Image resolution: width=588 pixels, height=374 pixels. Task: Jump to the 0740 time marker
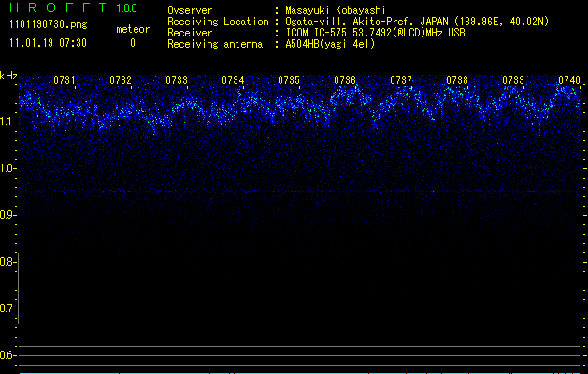[568, 80]
